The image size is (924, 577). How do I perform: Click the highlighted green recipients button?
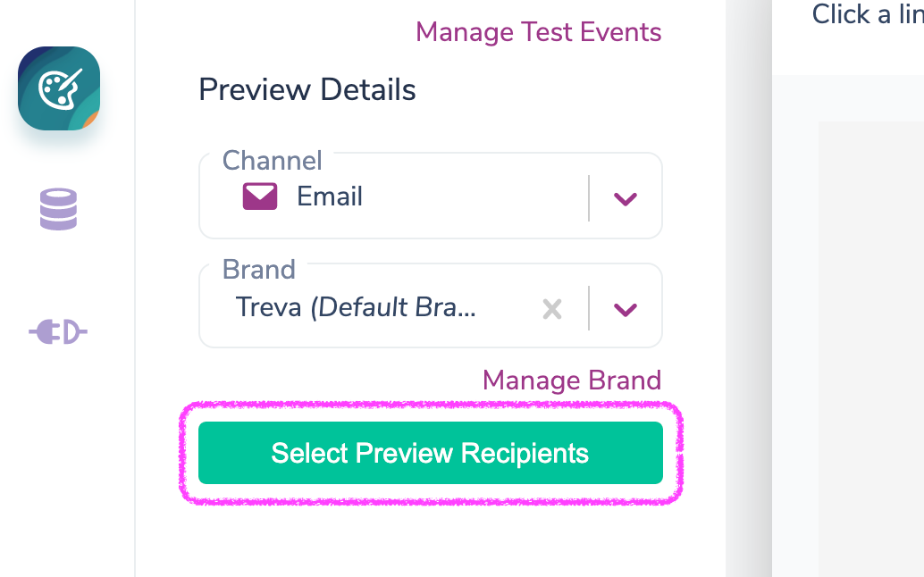(x=430, y=453)
